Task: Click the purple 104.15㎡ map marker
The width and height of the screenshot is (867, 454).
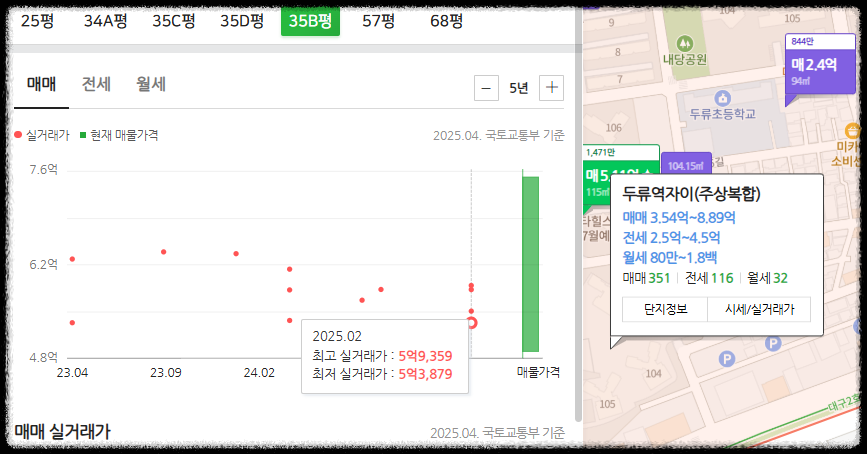Action: [686, 165]
